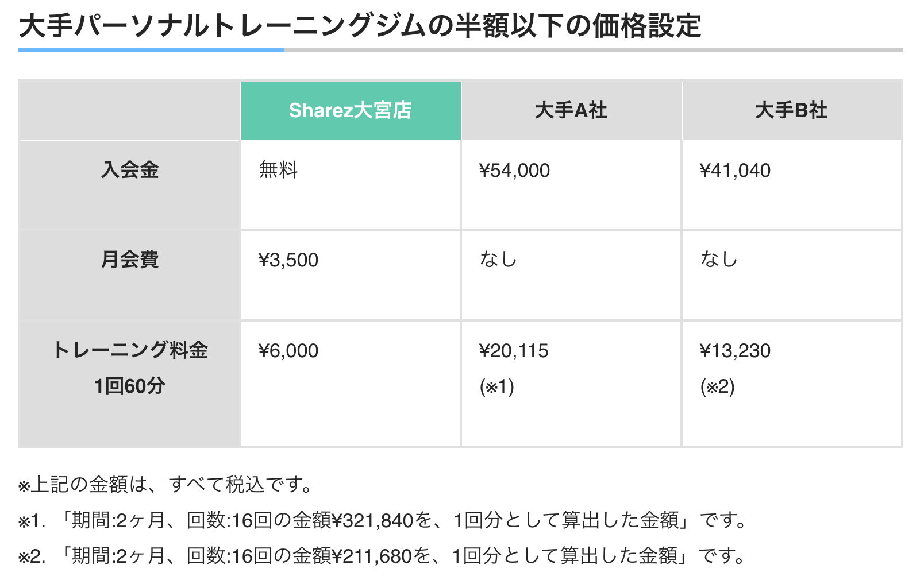Select the Sharez大宮店 column header
This screenshot has width=924, height=580.
[351, 110]
